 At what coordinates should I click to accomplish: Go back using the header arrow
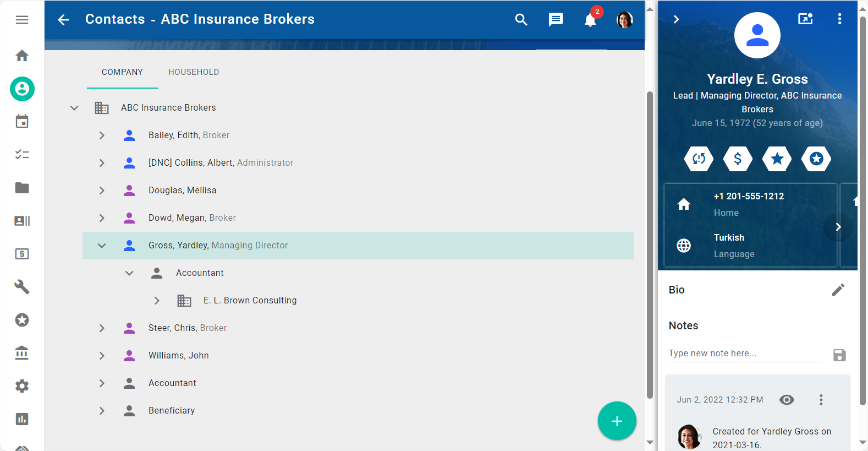click(x=64, y=20)
